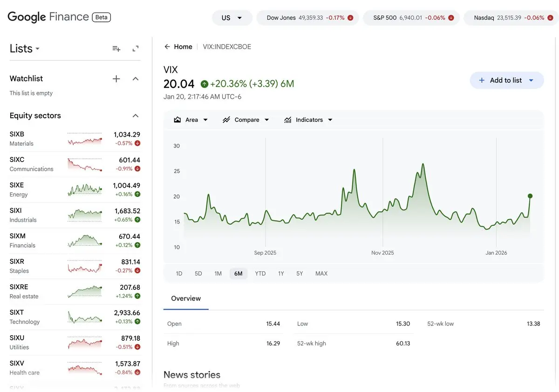Select the 1D time range

point(179,273)
